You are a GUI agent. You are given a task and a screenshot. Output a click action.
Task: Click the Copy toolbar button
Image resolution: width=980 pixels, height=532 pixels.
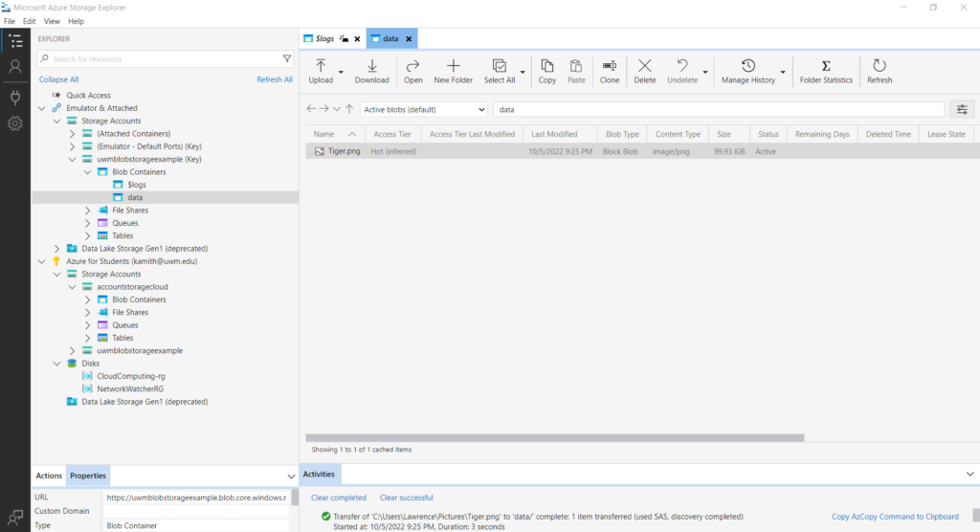[546, 71]
